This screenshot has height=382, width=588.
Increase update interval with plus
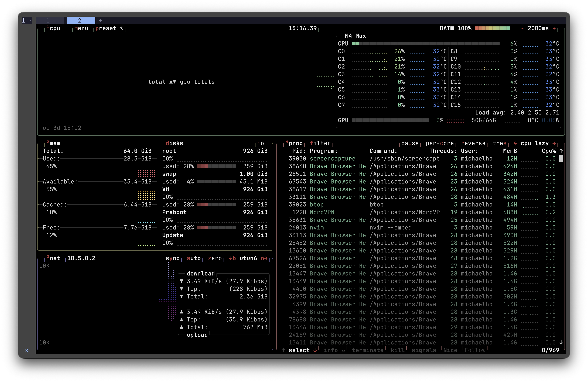[554, 28]
